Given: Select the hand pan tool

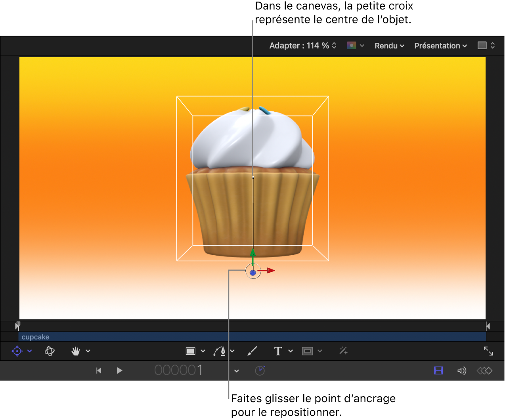Looking at the screenshot, I should coord(75,351).
